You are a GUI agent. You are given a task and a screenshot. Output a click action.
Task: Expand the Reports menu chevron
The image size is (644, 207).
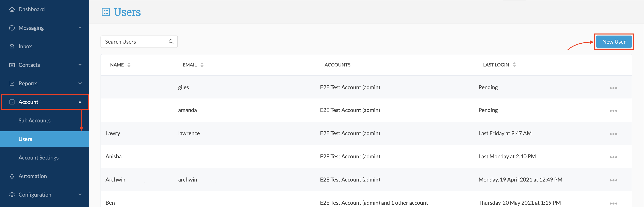click(x=80, y=83)
